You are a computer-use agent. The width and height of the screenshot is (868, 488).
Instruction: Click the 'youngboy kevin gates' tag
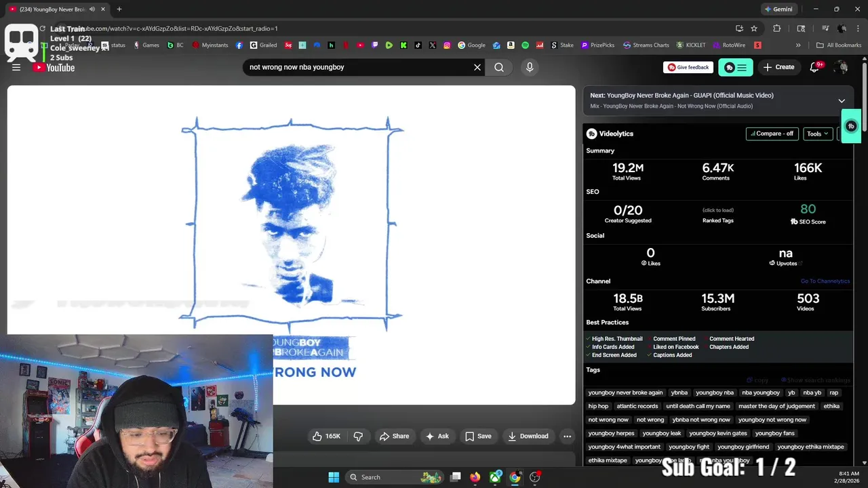[x=717, y=433]
